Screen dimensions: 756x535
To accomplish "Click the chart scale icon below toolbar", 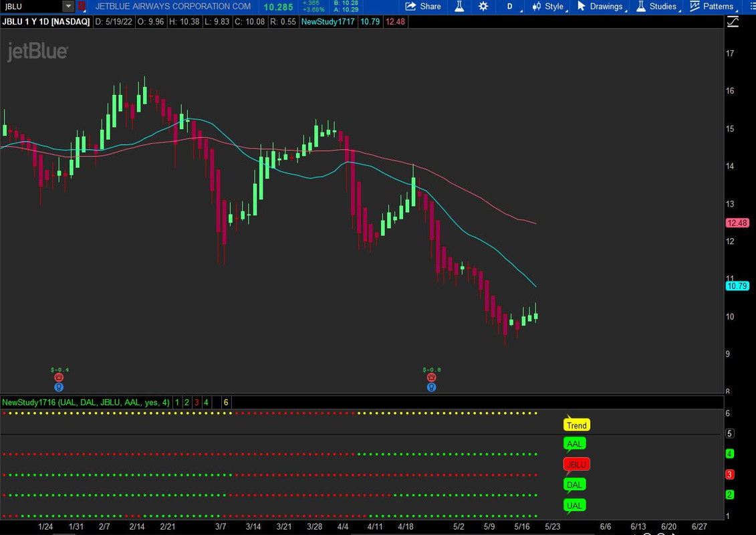I will point(733,21).
